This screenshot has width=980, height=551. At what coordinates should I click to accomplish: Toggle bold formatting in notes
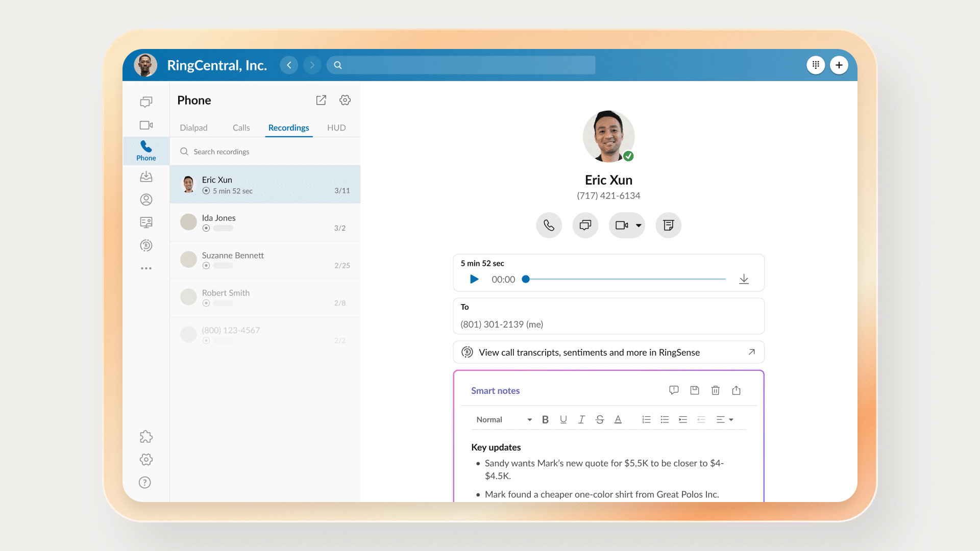click(545, 419)
